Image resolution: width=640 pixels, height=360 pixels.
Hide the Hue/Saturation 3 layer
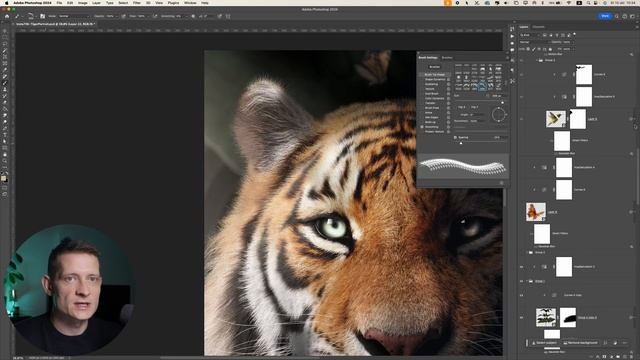[x=522, y=267]
